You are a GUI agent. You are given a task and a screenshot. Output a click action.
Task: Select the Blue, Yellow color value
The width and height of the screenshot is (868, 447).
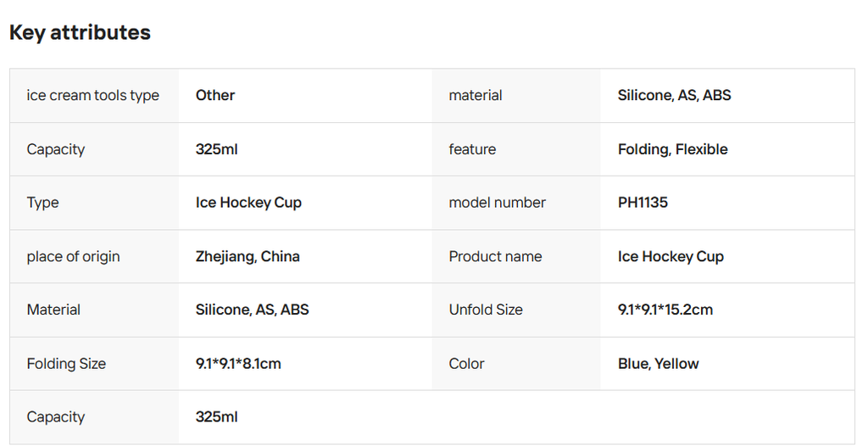[659, 364]
